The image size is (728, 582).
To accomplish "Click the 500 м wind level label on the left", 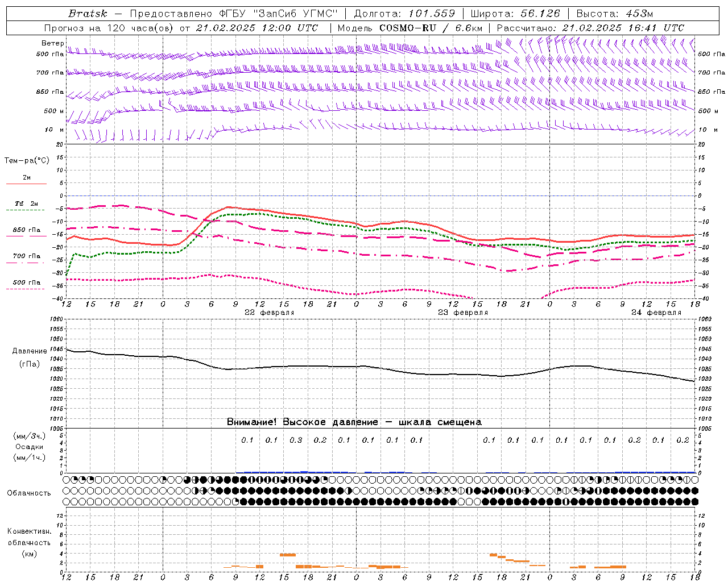I will [54, 111].
